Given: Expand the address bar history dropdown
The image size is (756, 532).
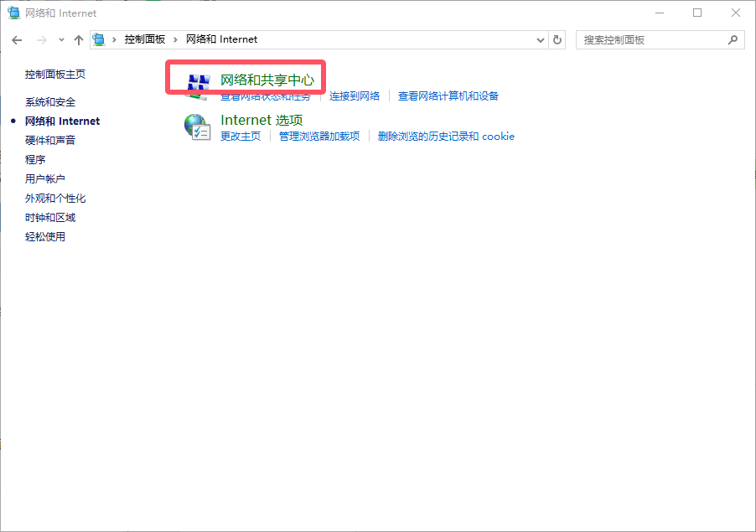Looking at the screenshot, I should tap(540, 39).
